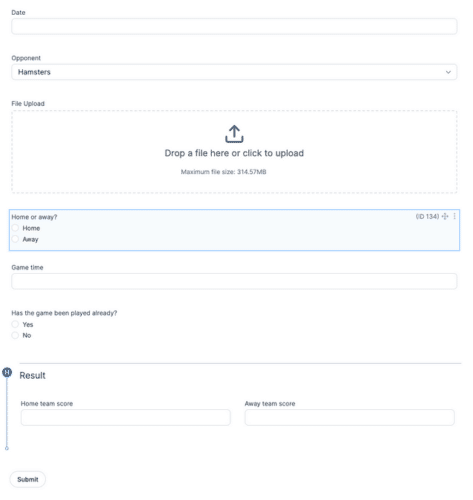Click the Away team score field
The image size is (473, 500).
(x=350, y=417)
